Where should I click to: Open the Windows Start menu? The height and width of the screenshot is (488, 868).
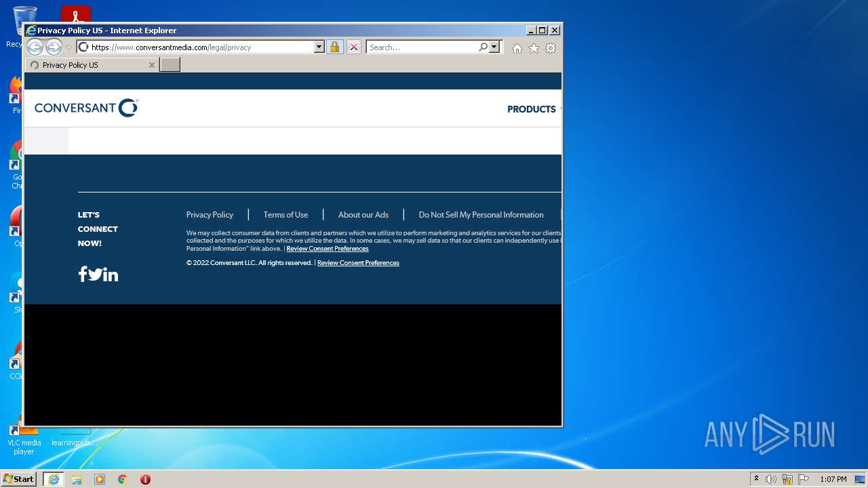click(19, 479)
